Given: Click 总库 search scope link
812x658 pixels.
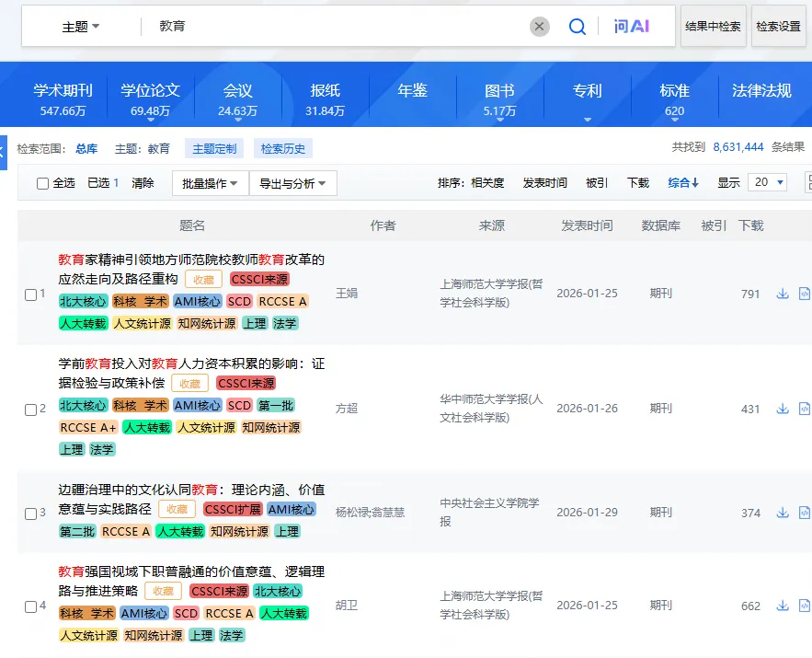Looking at the screenshot, I should coord(86,149).
